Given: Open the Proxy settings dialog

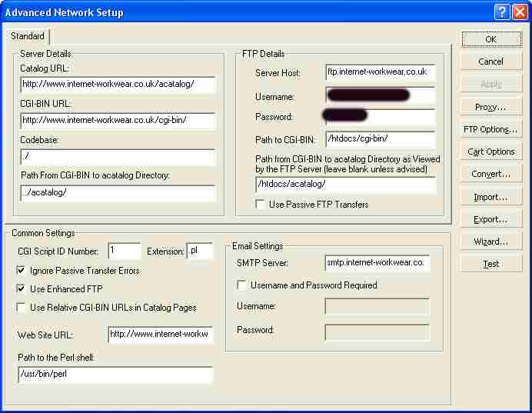Looking at the screenshot, I should point(490,107).
